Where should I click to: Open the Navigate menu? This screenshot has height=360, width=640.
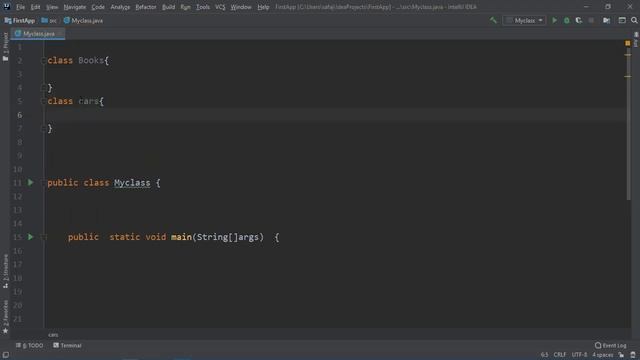tap(75, 7)
